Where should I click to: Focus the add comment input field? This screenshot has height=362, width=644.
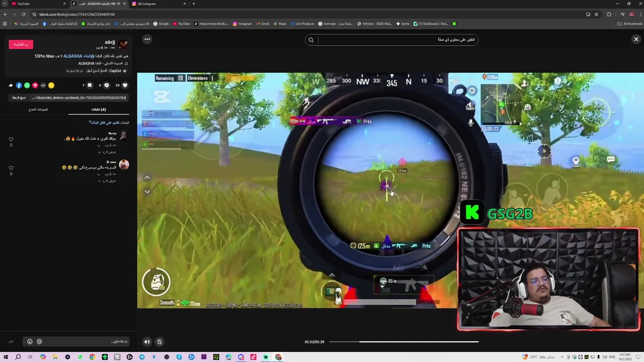click(x=76, y=341)
